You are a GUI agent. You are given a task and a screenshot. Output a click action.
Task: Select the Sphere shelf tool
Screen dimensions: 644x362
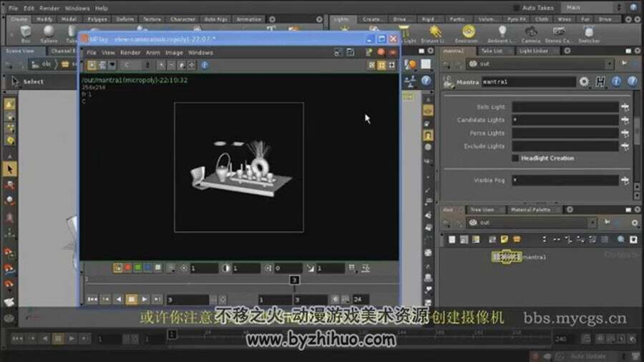click(x=49, y=34)
